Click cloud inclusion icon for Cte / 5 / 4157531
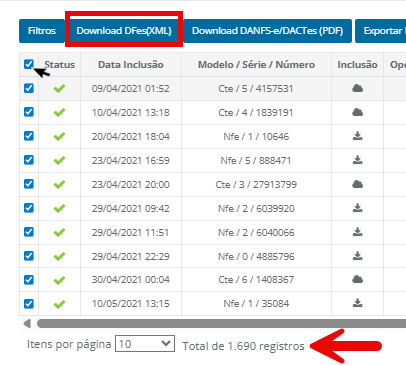Image resolution: width=406 pixels, height=366 pixels. coord(358,88)
